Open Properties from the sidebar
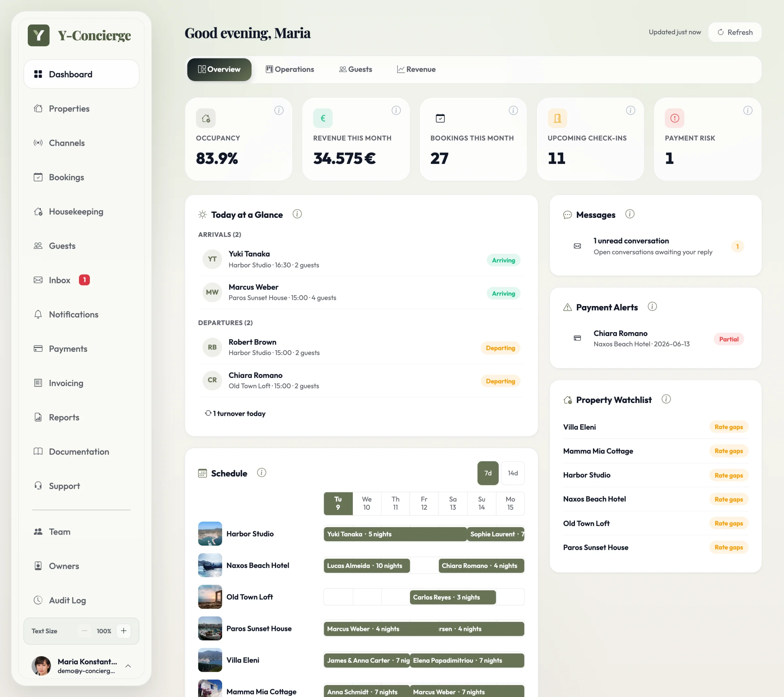This screenshot has width=784, height=697. click(81, 108)
